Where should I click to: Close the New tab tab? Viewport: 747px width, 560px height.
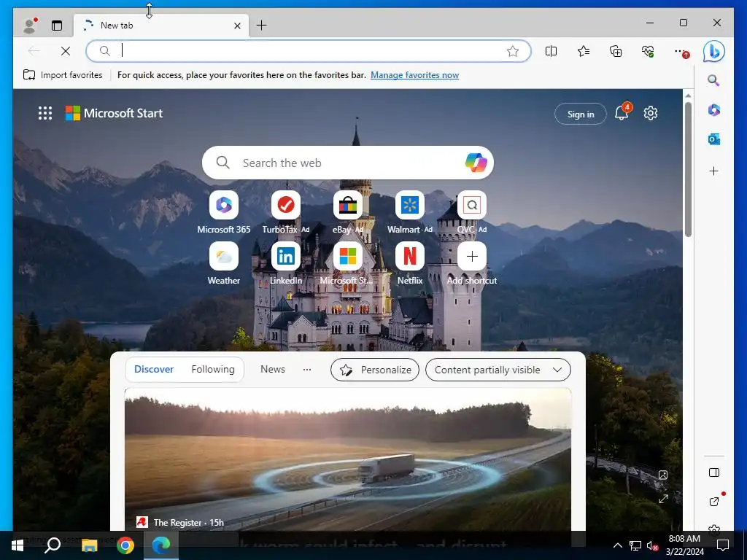(237, 26)
